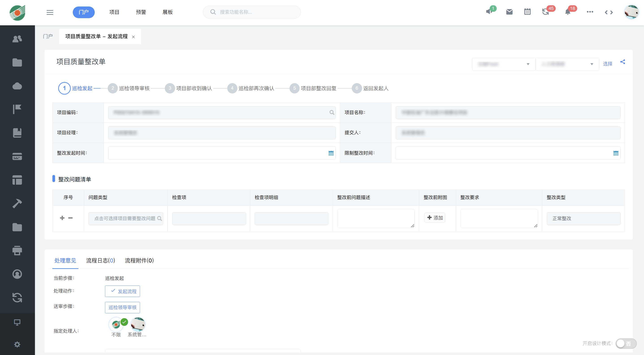Click the sidebar flag icon

(x=17, y=109)
